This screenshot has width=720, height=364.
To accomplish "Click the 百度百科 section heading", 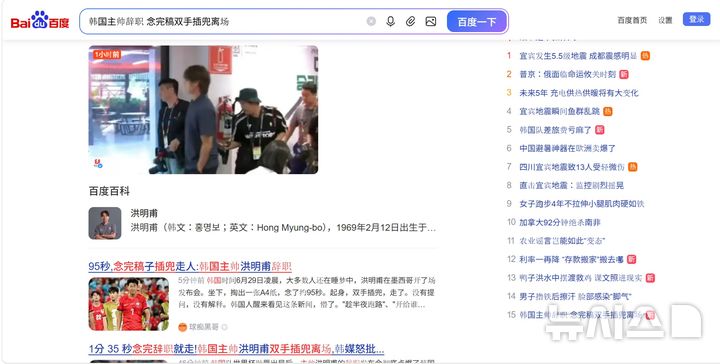I will pos(109,191).
